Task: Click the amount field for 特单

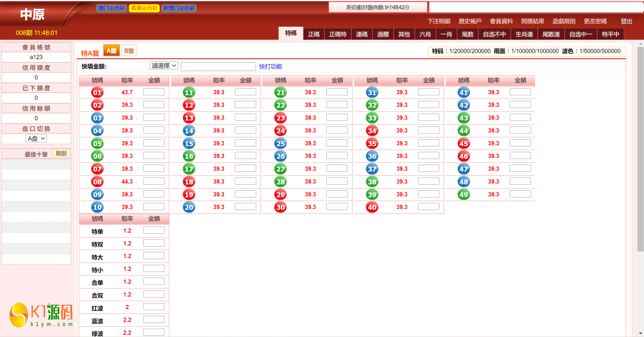Action: tap(154, 230)
